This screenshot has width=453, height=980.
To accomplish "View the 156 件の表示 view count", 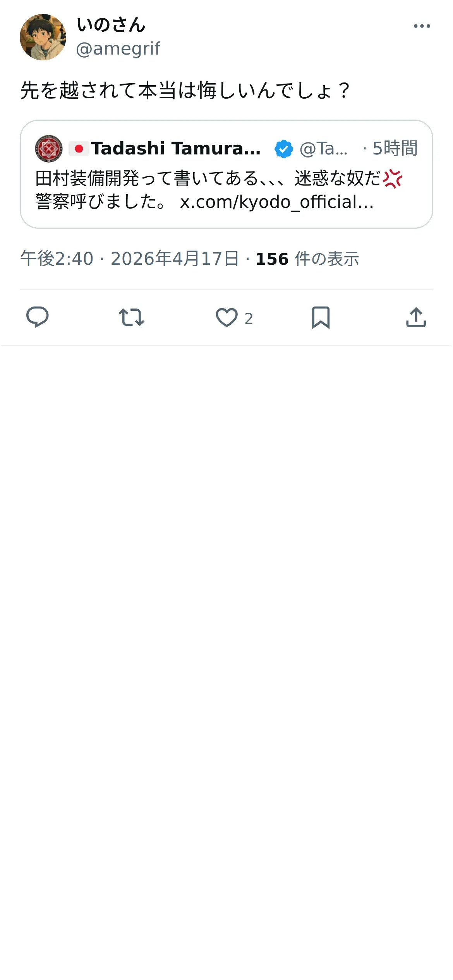I will click(x=307, y=259).
